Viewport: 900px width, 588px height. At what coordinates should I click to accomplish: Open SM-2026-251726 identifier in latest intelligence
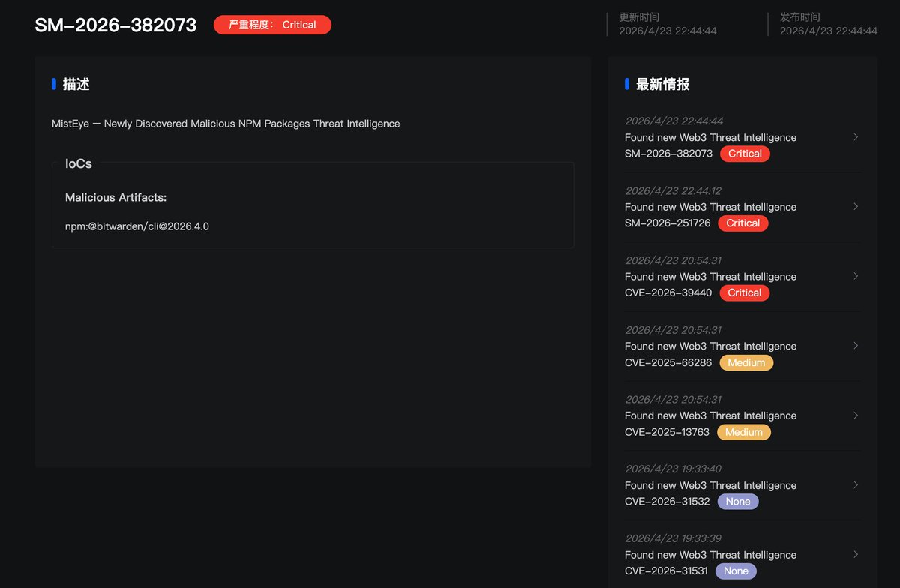667,223
